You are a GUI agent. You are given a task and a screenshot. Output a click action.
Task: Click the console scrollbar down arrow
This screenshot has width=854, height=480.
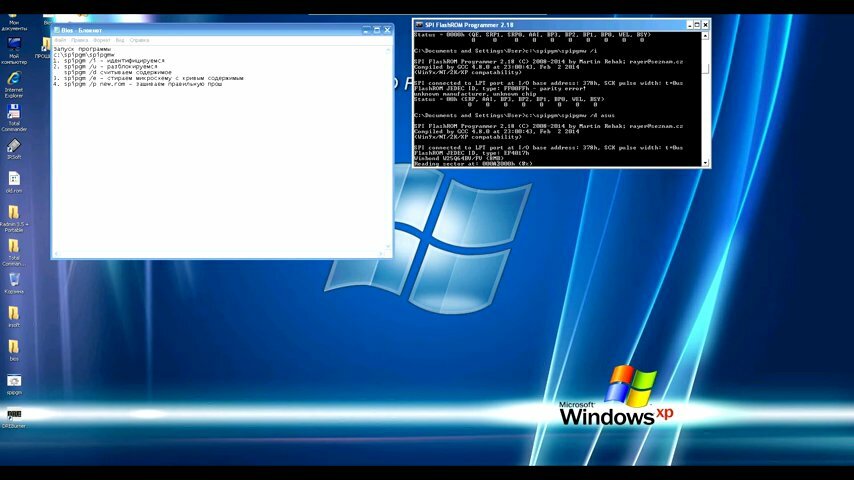point(705,162)
